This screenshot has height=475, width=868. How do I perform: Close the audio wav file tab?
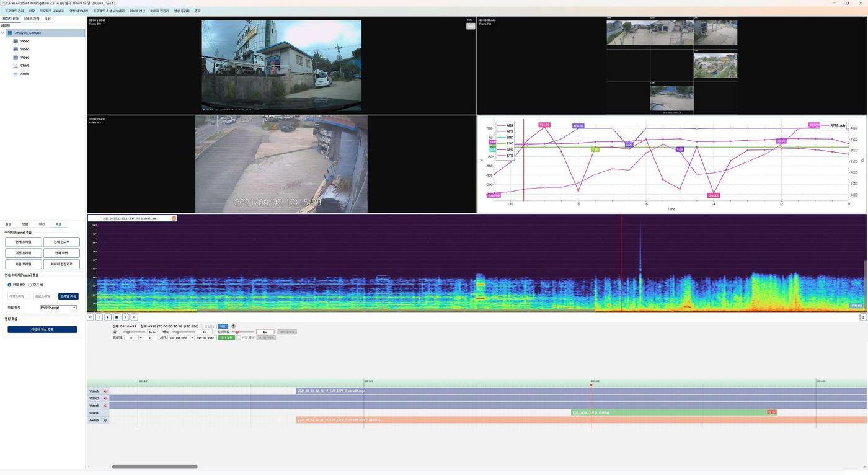pos(174,218)
